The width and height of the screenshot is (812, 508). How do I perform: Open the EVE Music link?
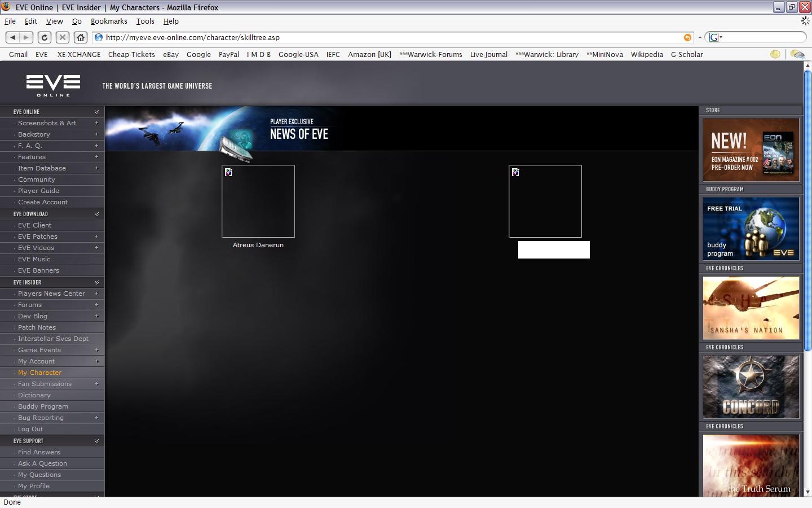tap(34, 259)
